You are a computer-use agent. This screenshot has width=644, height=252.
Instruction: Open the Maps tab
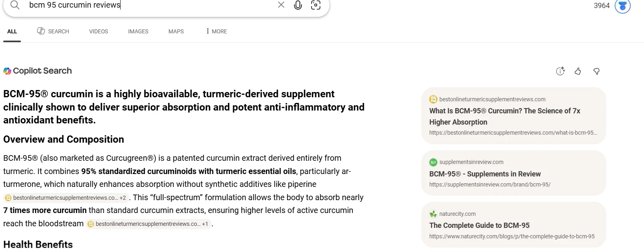(176, 31)
